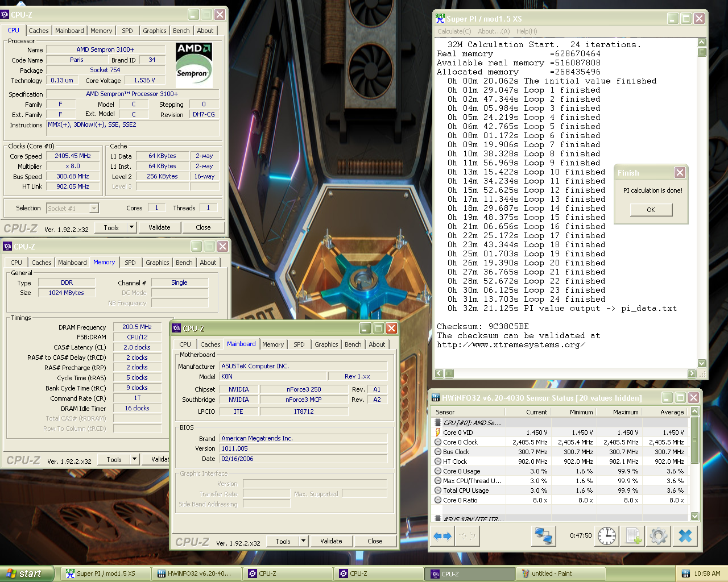
Task: Open Tools dropdown arrow in CPU tab window
Action: click(131, 227)
